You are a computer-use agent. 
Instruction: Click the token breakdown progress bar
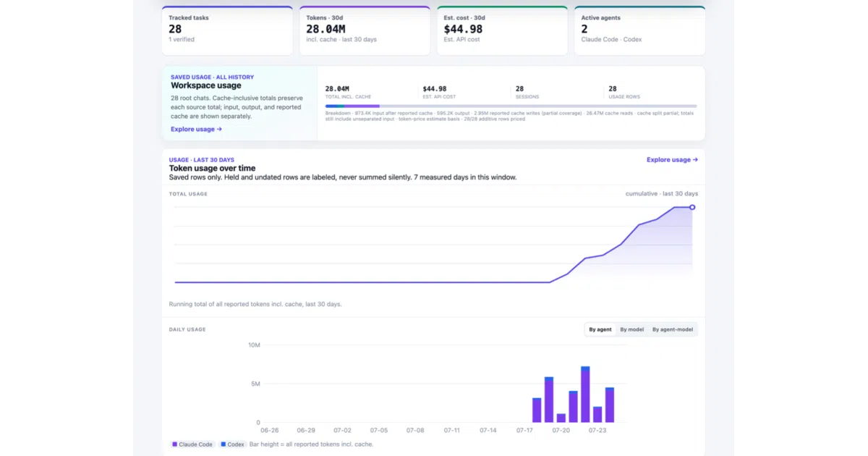coord(511,106)
